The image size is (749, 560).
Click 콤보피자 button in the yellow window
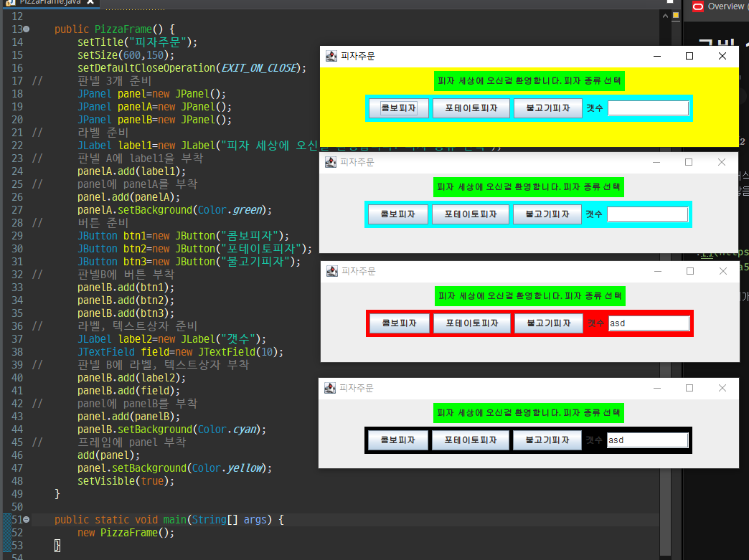coord(398,108)
